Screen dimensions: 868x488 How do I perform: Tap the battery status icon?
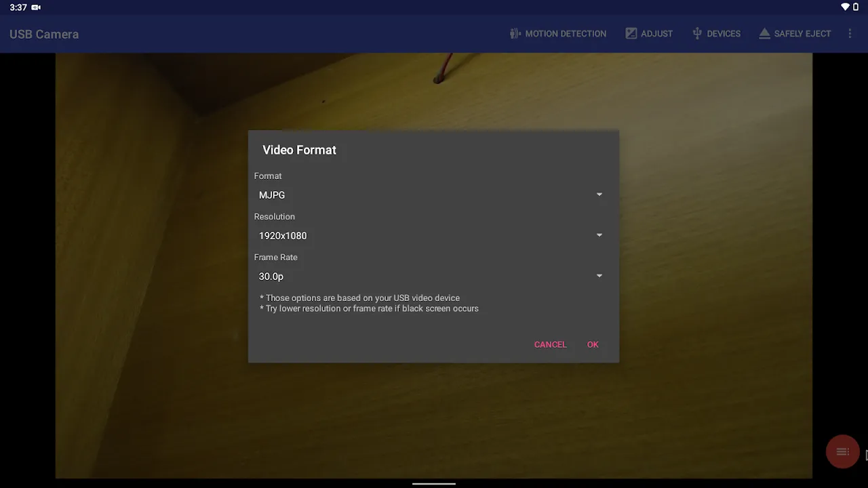[856, 7]
